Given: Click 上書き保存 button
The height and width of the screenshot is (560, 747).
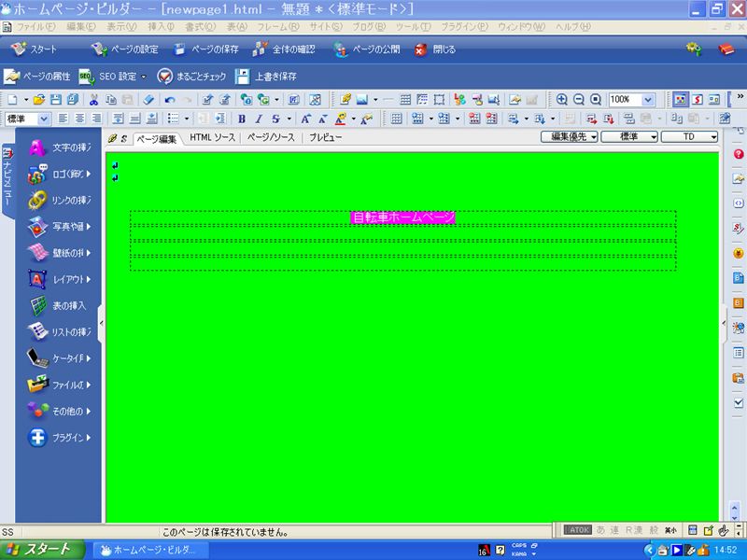Looking at the screenshot, I should pyautogui.click(x=266, y=77).
